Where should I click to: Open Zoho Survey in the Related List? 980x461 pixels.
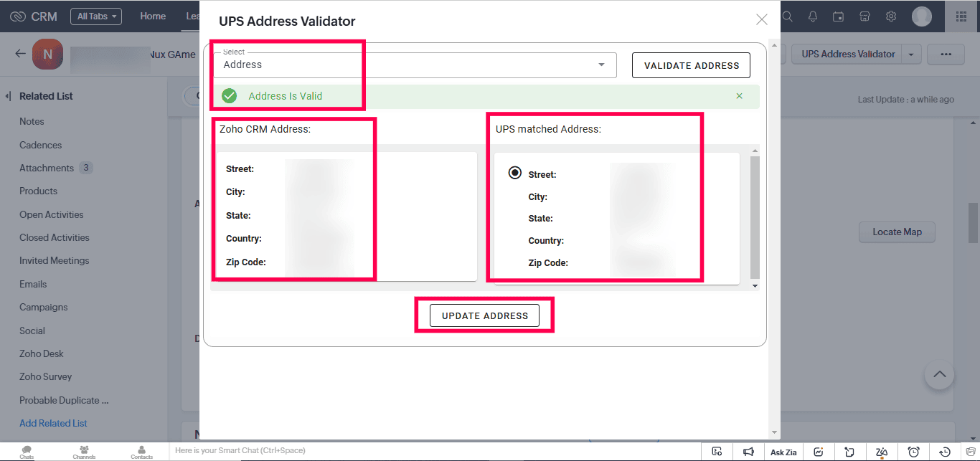pos(46,376)
